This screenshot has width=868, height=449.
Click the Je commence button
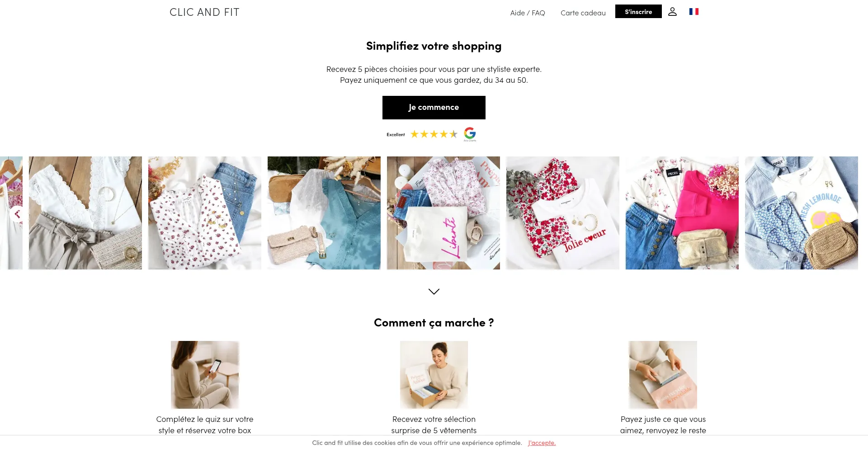[434, 108]
